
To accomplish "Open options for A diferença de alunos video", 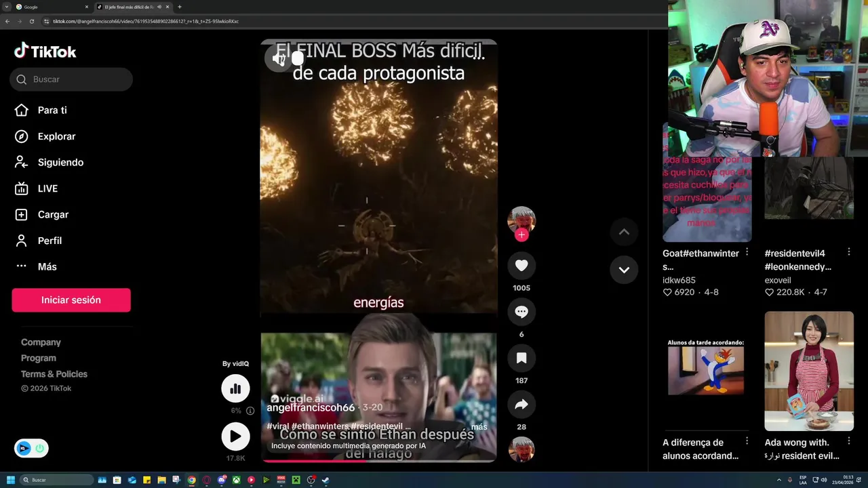I will [747, 441].
